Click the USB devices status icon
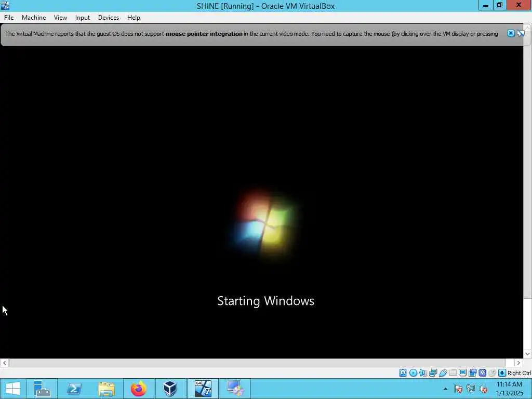Image resolution: width=532 pixels, height=399 pixels. [x=443, y=373]
